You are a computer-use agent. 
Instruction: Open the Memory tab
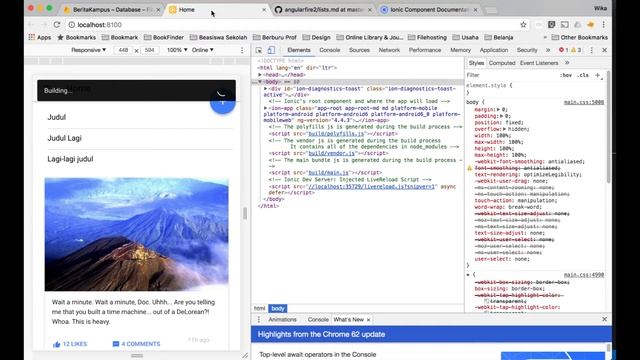pos(460,50)
